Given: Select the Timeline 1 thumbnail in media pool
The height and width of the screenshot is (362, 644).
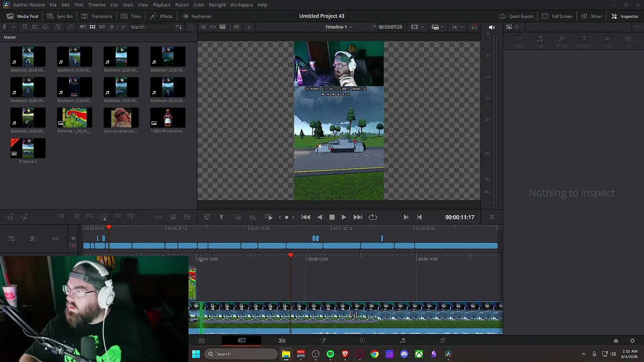Looking at the screenshot, I should pyautogui.click(x=28, y=149).
